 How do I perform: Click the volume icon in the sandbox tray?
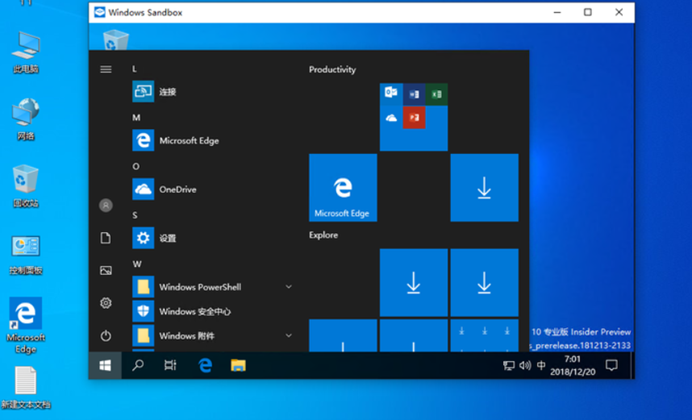(x=525, y=366)
